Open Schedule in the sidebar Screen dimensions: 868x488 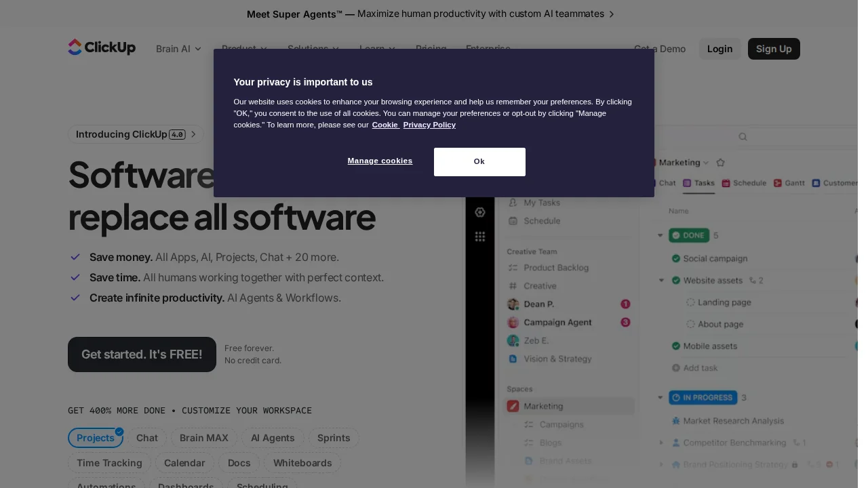[x=534, y=221]
